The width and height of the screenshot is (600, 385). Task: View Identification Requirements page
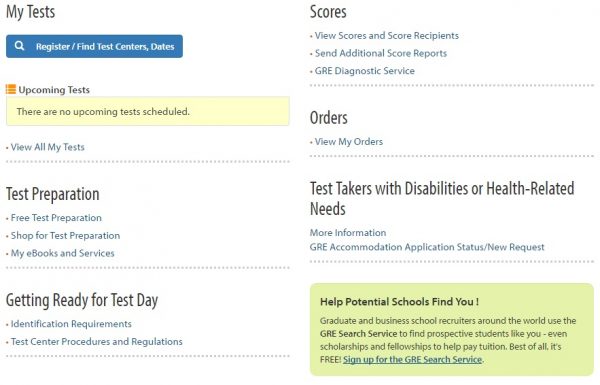(x=71, y=324)
